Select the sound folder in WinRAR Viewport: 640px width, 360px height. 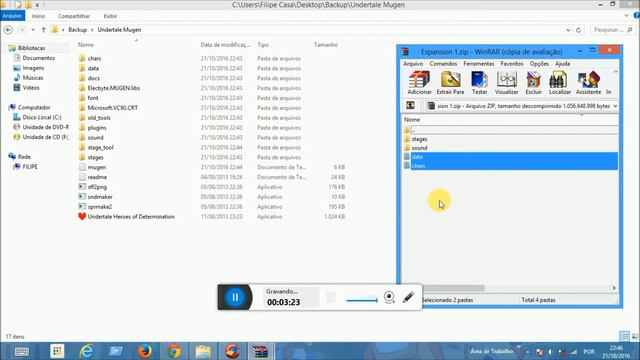419,148
